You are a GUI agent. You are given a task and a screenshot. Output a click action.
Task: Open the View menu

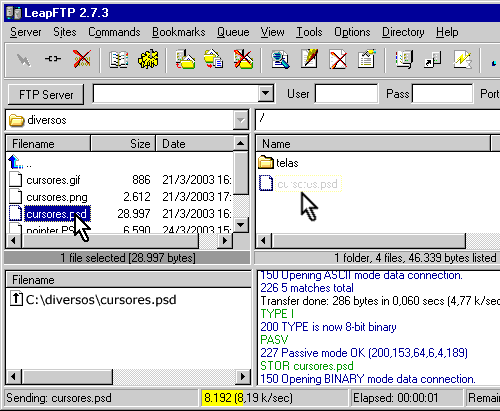273,32
